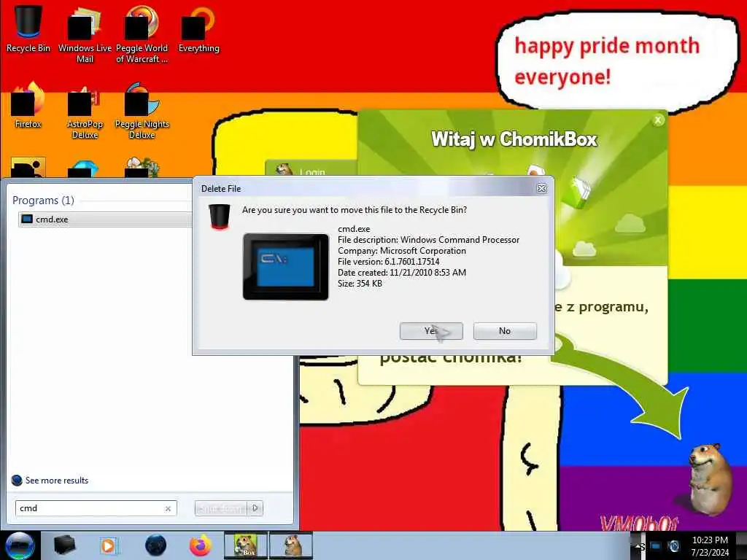The width and height of the screenshot is (747, 560).
Task: Open the Everything desktop shortcut
Action: pyautogui.click(x=198, y=29)
